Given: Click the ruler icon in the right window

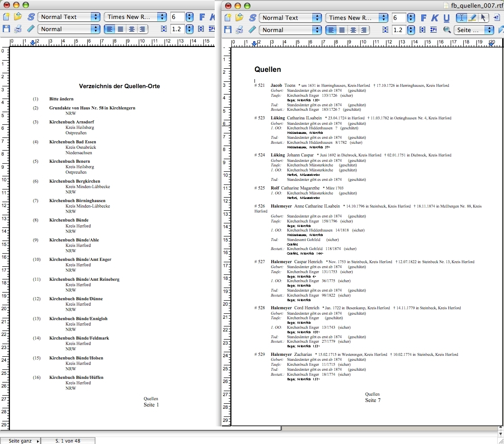Looking at the screenshot, I should coord(252,30).
